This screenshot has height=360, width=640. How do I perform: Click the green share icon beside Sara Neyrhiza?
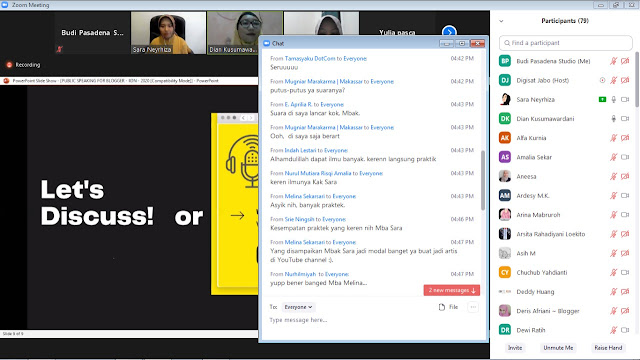click(602, 99)
